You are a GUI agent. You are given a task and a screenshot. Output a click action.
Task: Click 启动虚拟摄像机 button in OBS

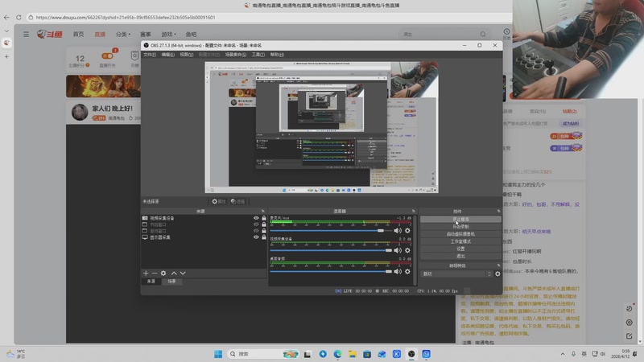460,234
